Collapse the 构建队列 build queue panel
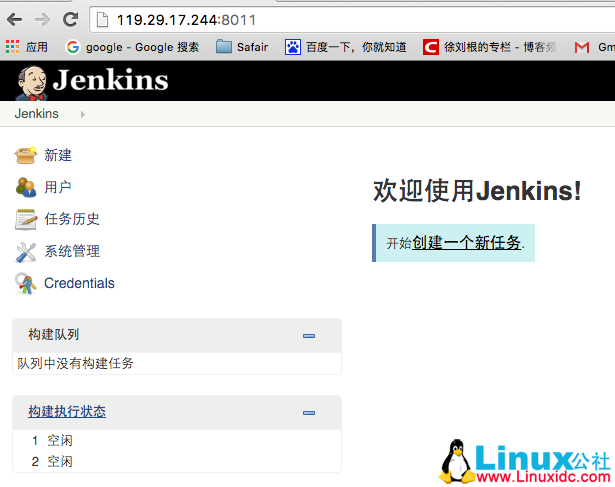The image size is (615, 487). (309, 336)
